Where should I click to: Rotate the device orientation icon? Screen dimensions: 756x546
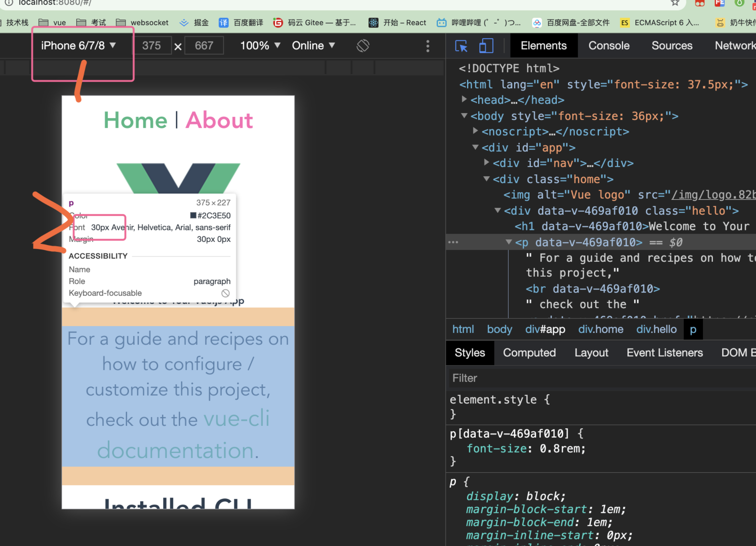tap(363, 45)
